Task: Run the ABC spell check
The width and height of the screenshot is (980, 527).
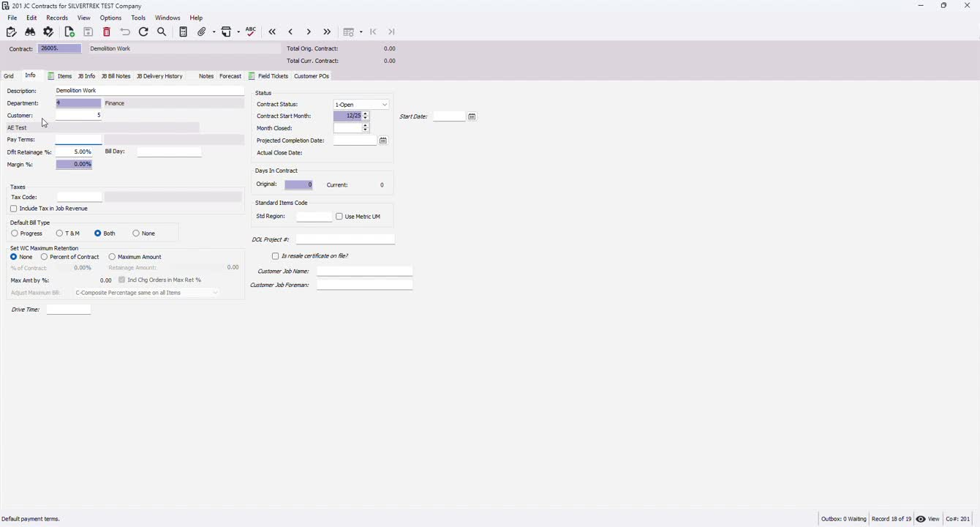Action: click(x=251, y=31)
